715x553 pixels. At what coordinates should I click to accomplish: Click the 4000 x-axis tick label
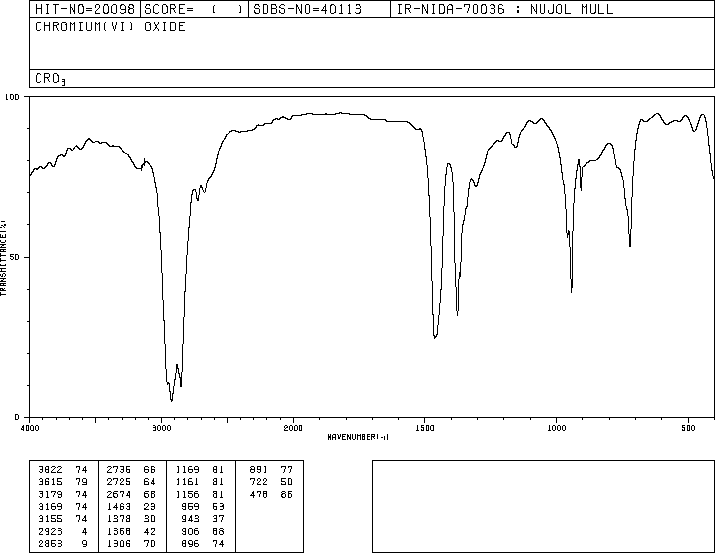pyautogui.click(x=30, y=428)
